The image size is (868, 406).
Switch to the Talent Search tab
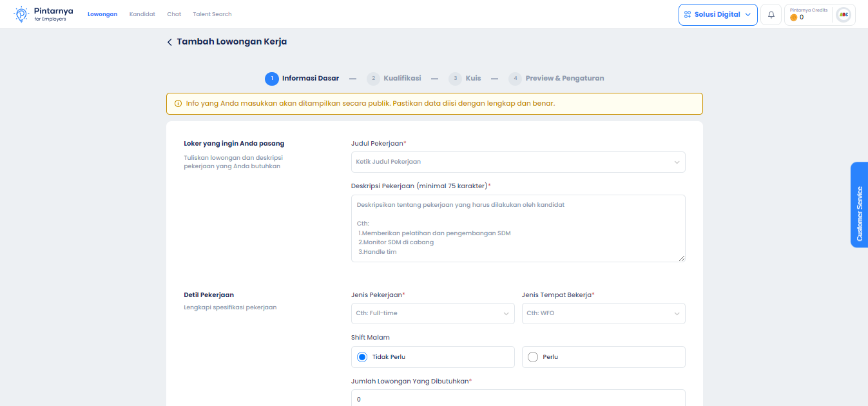[212, 14]
